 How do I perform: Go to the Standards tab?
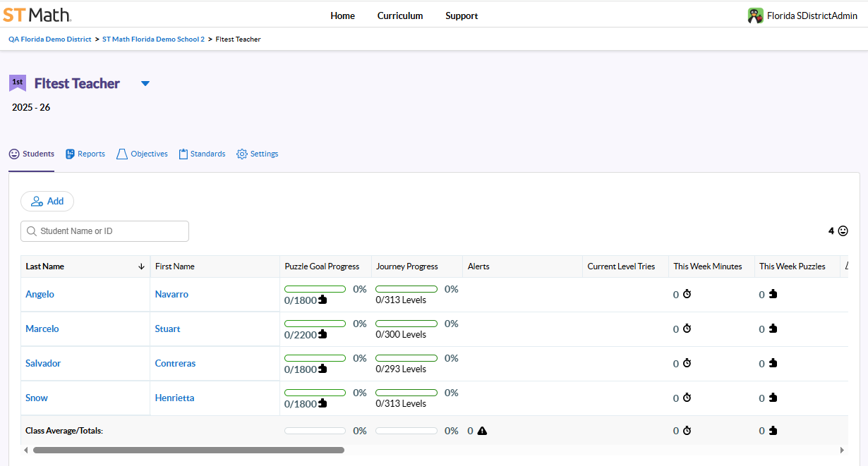pos(202,154)
